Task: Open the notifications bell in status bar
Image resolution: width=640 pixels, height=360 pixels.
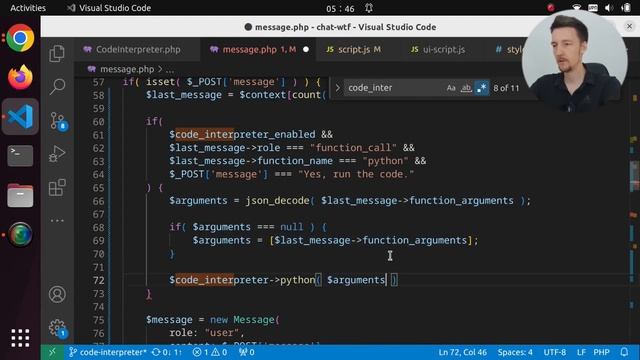Action: point(624,352)
